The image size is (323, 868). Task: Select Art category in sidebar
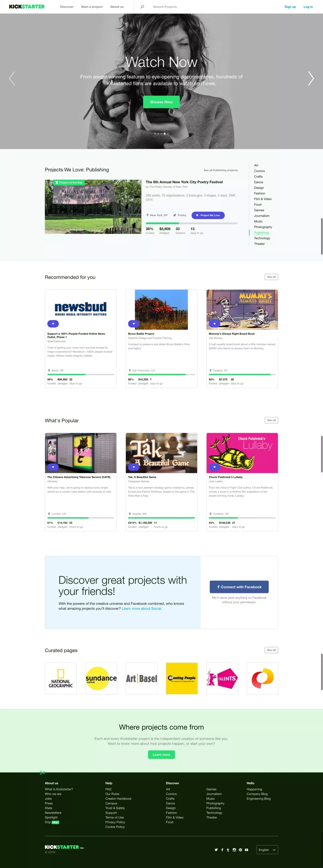coord(256,166)
